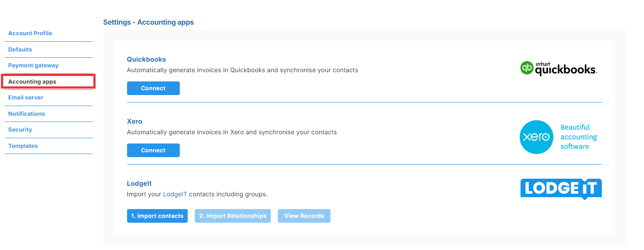The height and width of the screenshot is (250, 644).
Task: Click the Xero invoice description text
Action: coord(232,132)
